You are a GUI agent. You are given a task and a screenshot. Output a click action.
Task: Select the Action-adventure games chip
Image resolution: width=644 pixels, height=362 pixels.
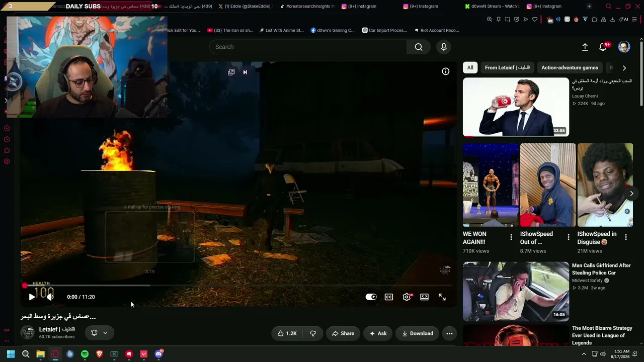[x=570, y=67]
